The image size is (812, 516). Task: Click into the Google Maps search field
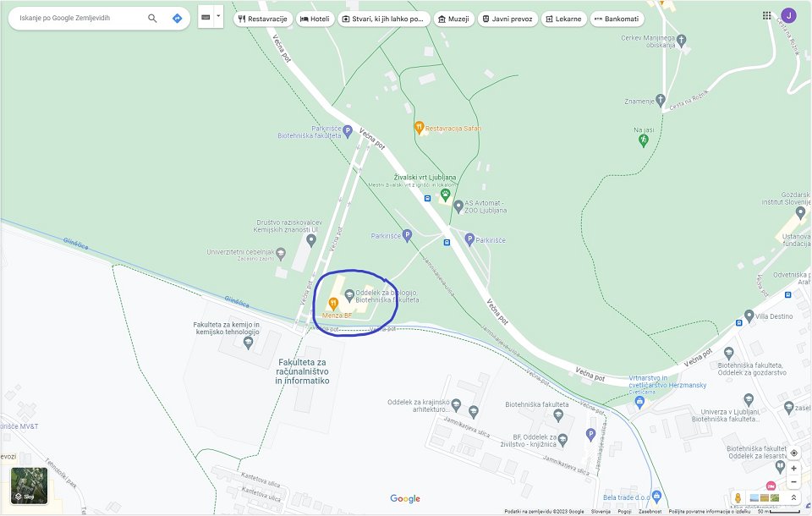[x=78, y=18]
